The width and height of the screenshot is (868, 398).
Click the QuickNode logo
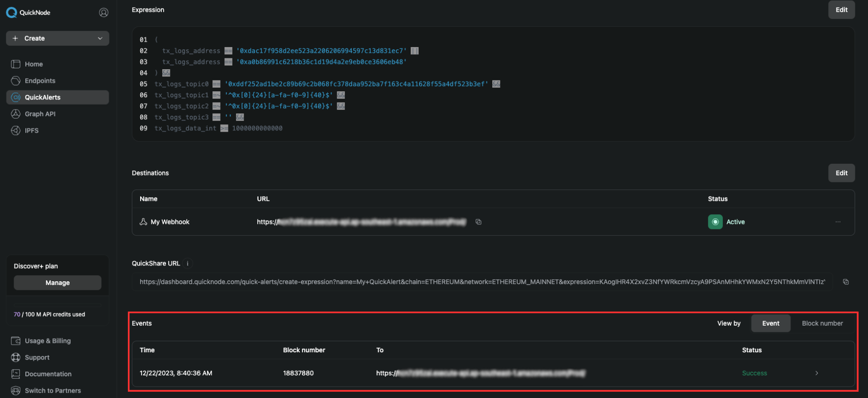point(28,13)
